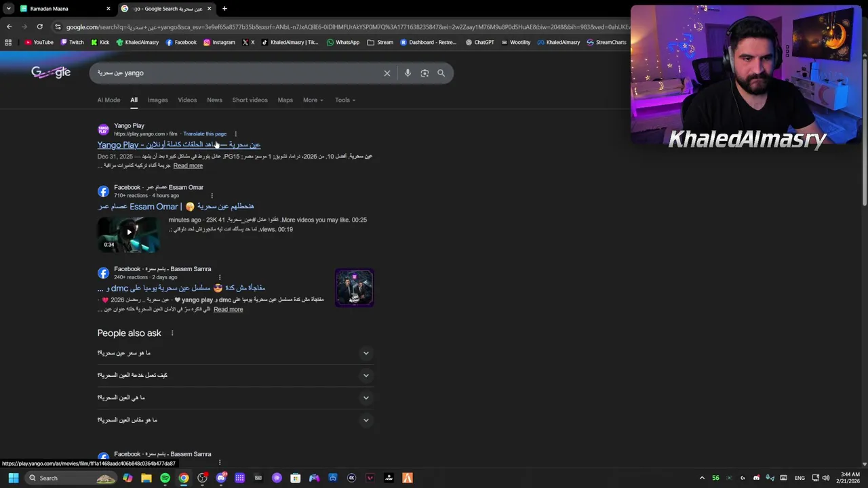Clear the search box with the X icon

pos(387,73)
